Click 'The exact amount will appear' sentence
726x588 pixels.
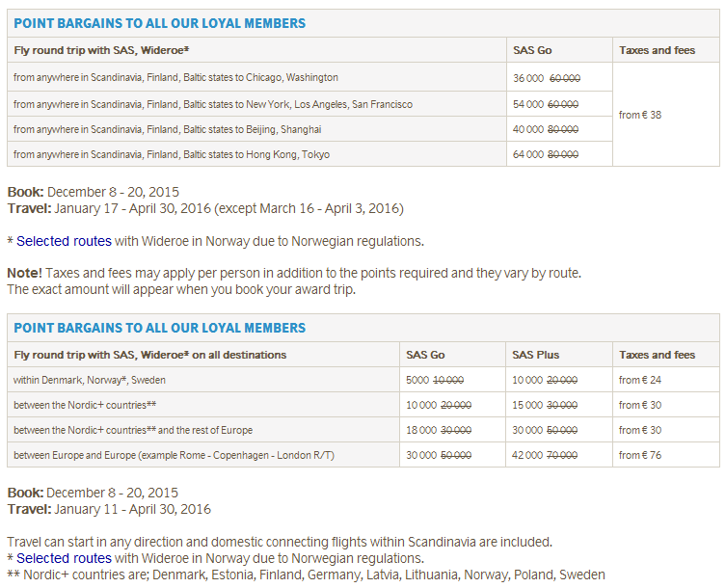tap(181, 290)
